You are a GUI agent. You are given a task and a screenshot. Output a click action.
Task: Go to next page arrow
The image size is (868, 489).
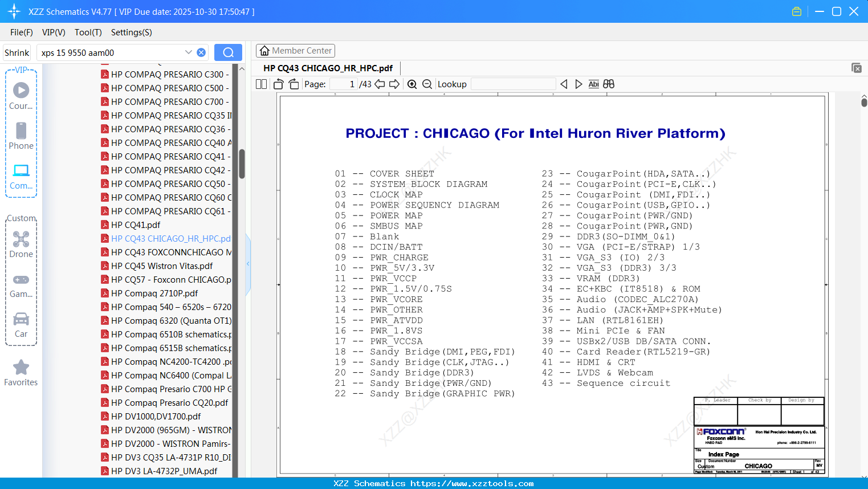[394, 84]
